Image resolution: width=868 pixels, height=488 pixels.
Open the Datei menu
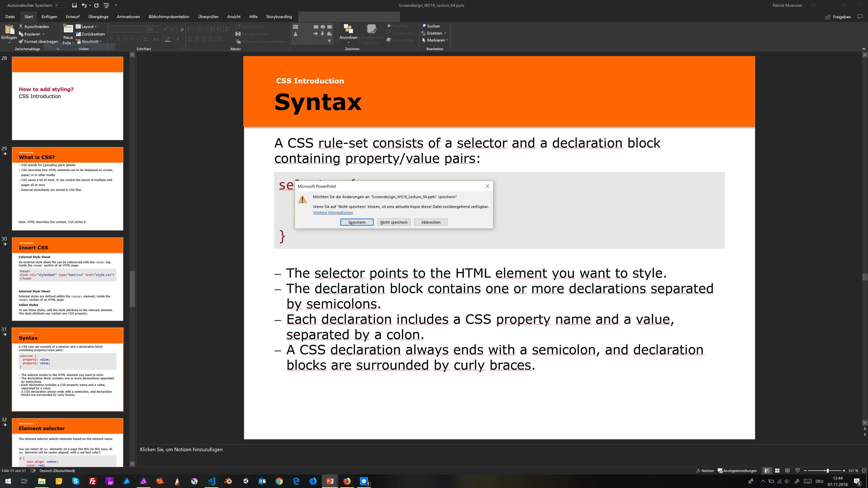pyautogui.click(x=10, y=16)
